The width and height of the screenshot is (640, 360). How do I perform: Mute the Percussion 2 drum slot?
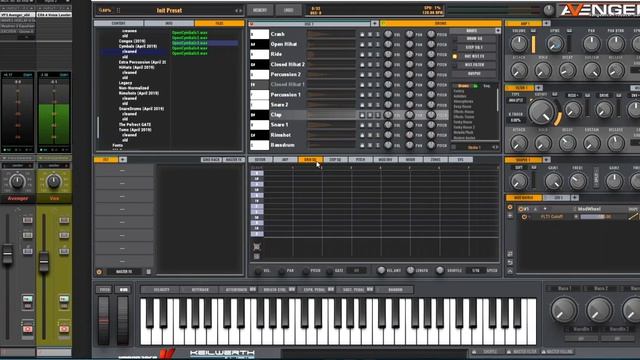(x=370, y=75)
